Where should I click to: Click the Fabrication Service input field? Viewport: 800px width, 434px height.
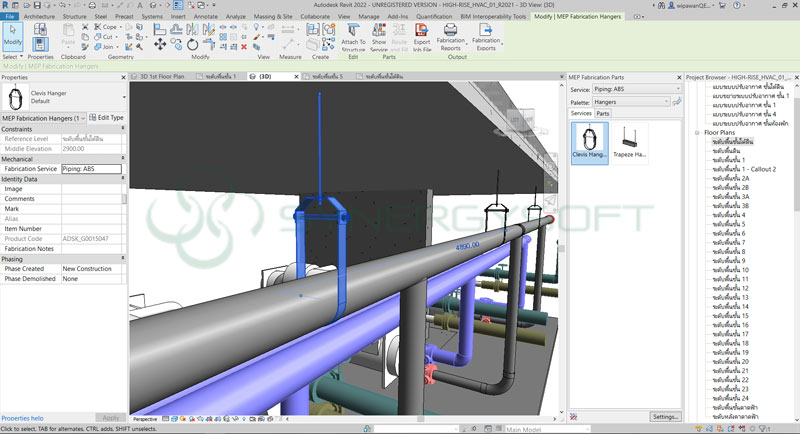(x=91, y=169)
